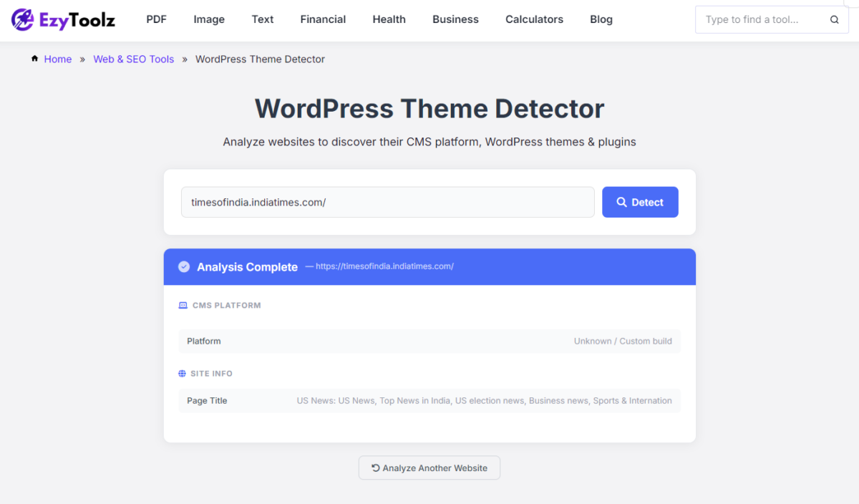Click the search magnifier in the tool finder
The width and height of the screenshot is (859, 504).
tap(834, 19)
